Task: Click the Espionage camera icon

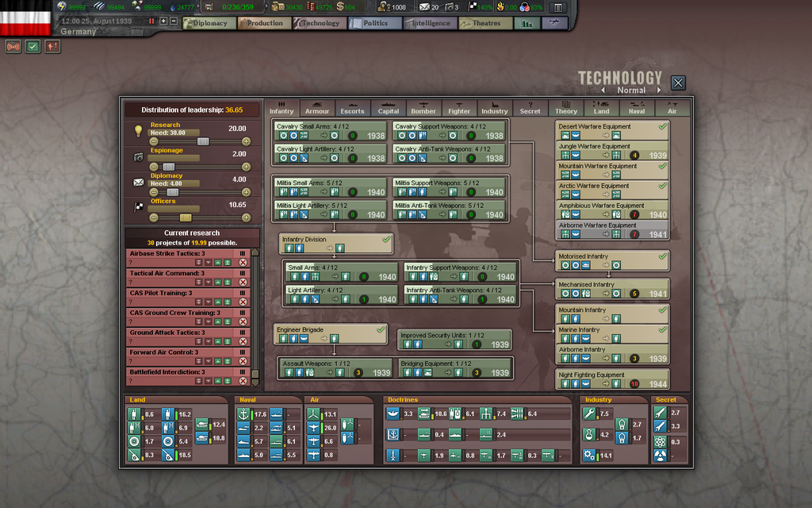Action: [138, 156]
